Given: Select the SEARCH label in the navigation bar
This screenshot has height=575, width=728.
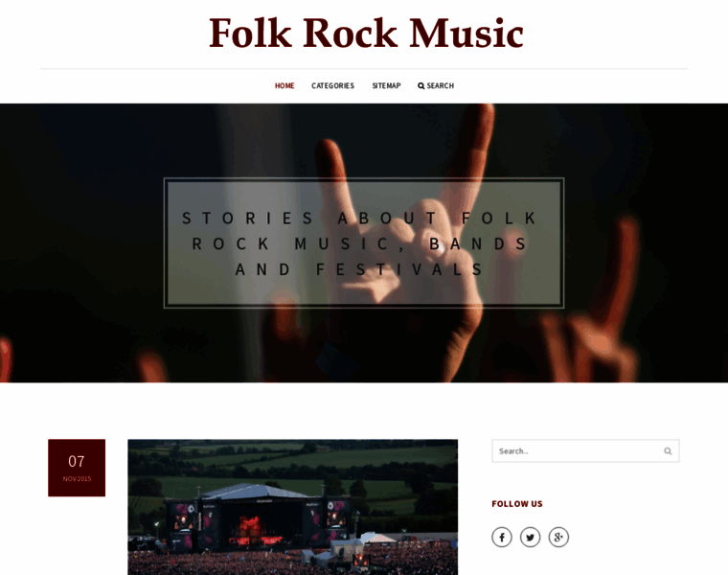Looking at the screenshot, I should (440, 86).
